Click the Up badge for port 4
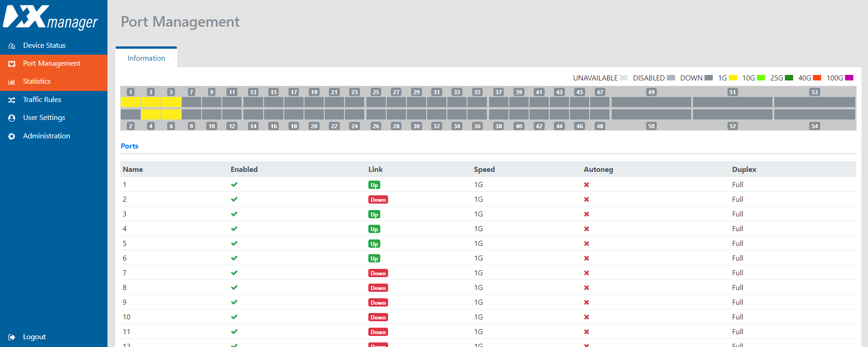 [374, 229]
